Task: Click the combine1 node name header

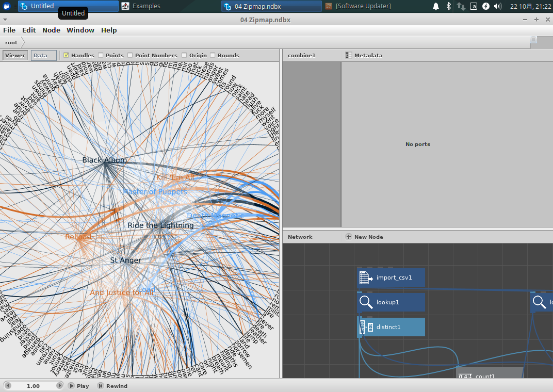Action: click(x=302, y=55)
